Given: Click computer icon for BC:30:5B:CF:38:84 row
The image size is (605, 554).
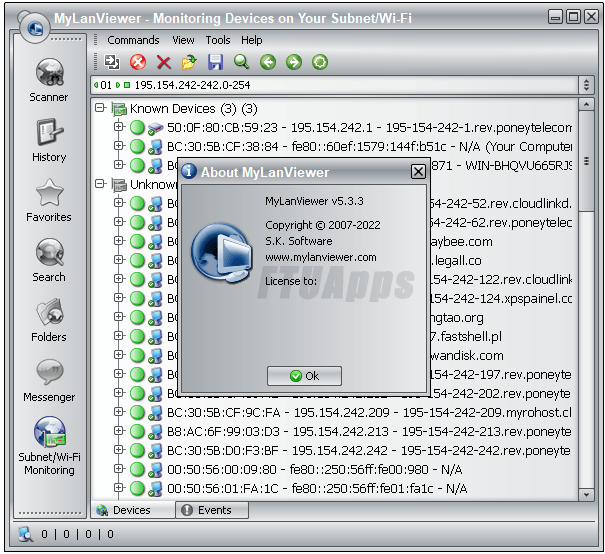Looking at the screenshot, I should click(155, 147).
